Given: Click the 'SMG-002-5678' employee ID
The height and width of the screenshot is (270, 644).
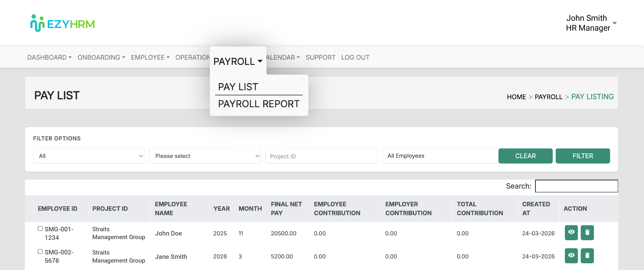Looking at the screenshot, I should tap(59, 257).
